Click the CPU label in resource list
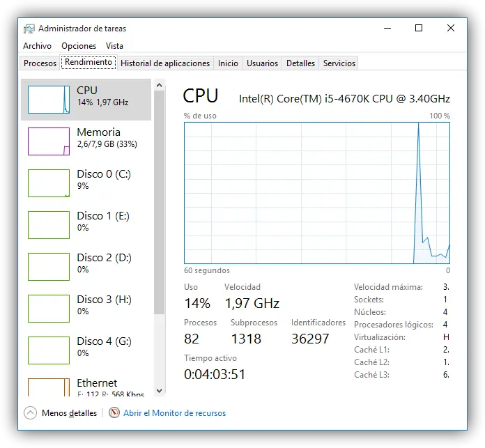The height and width of the screenshot is (448, 485). (87, 91)
